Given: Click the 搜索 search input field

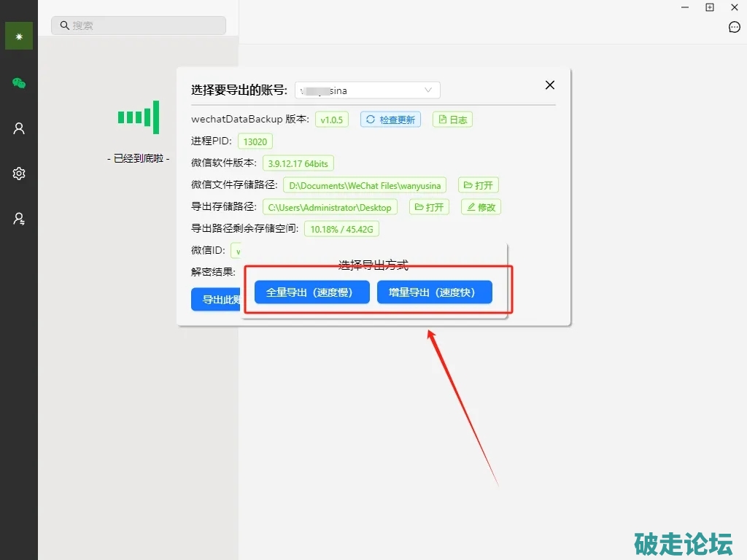Looking at the screenshot, I should [x=139, y=26].
